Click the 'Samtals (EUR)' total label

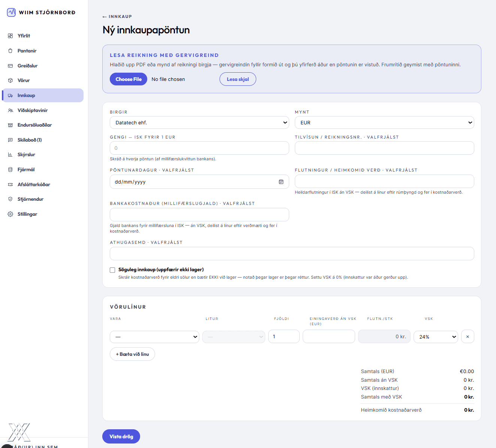point(378,372)
